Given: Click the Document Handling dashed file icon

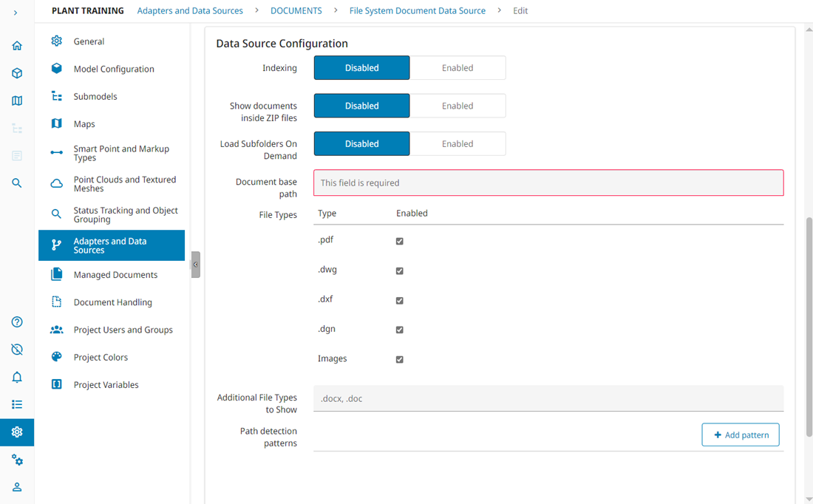Looking at the screenshot, I should (56, 302).
